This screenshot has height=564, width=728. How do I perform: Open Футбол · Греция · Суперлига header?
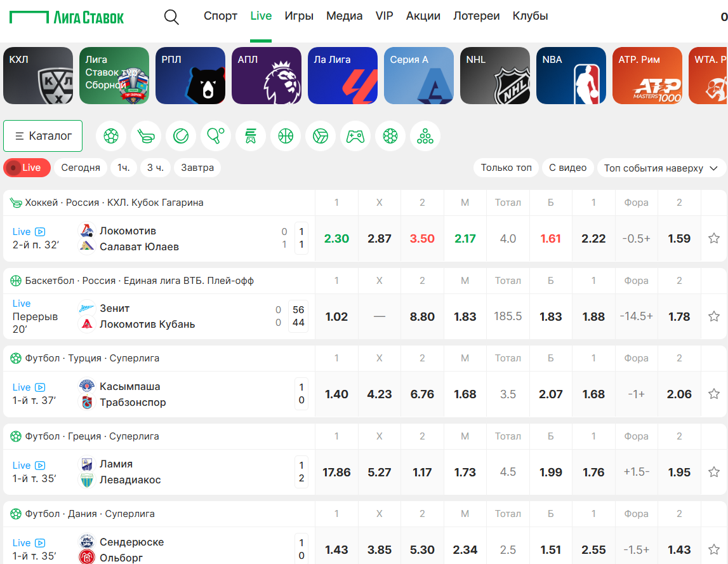(92, 436)
